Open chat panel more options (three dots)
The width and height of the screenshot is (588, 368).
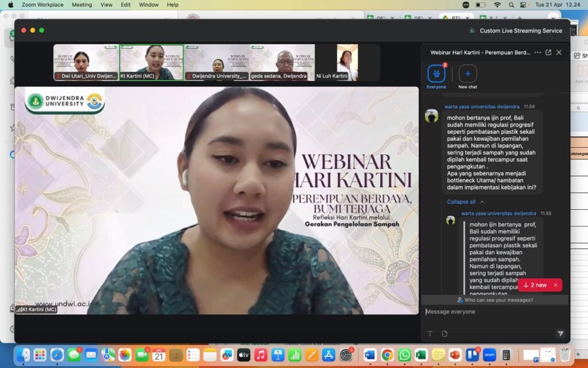537,52
